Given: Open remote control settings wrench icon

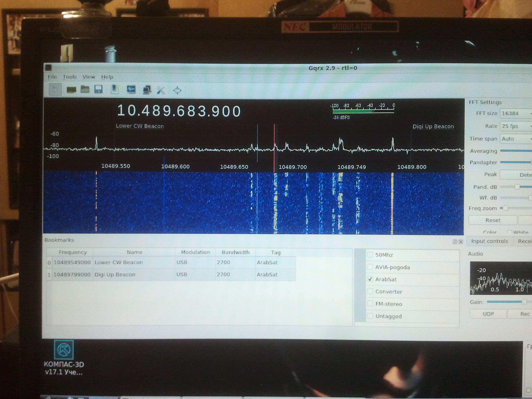Looking at the screenshot, I should pos(161,90).
